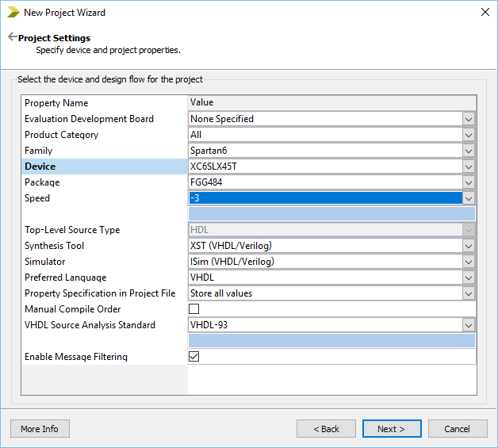This screenshot has width=498, height=448.
Task: Click the back arrow icon beside Project Settings
Action: tap(12, 37)
